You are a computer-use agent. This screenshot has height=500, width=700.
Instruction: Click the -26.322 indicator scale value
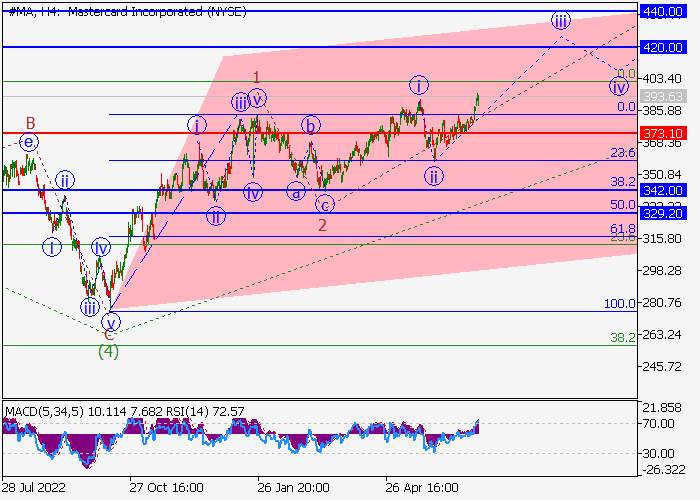[x=663, y=470]
